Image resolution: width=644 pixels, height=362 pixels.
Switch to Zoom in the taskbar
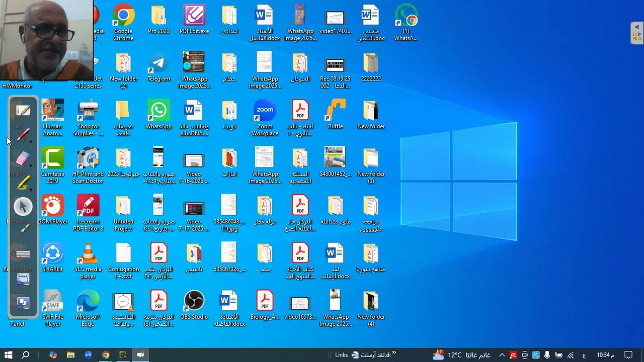(x=88, y=355)
